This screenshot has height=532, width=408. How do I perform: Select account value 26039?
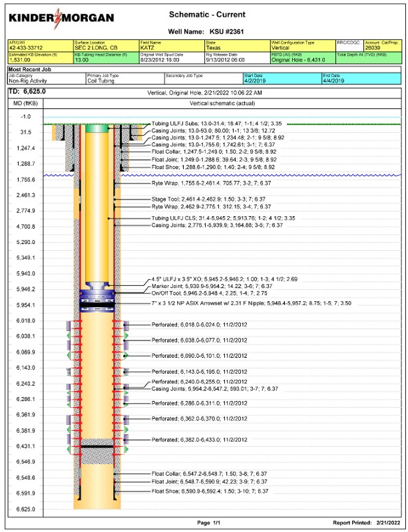pos(373,48)
